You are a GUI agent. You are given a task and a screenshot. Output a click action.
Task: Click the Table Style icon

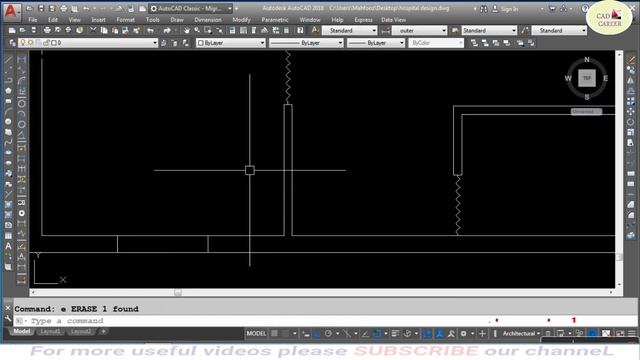(455, 31)
